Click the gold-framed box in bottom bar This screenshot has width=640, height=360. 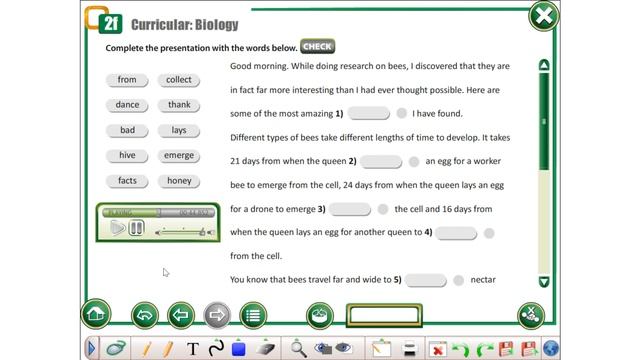tap(384, 315)
